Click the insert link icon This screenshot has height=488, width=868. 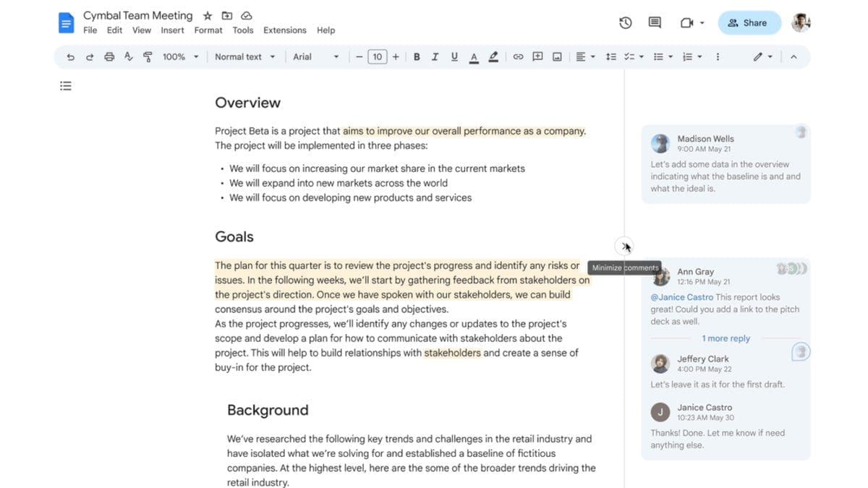pos(518,56)
